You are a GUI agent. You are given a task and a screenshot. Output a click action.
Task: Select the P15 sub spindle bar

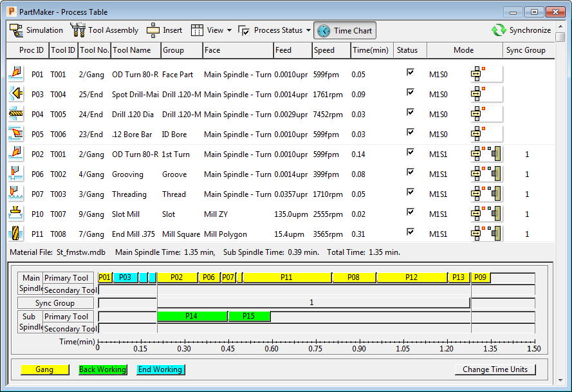coord(249,316)
